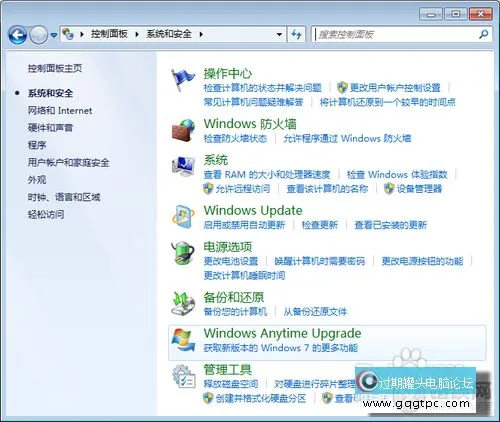The width and height of the screenshot is (500, 422).
Task: Open 备份您的计算机 link
Action: click(235, 312)
